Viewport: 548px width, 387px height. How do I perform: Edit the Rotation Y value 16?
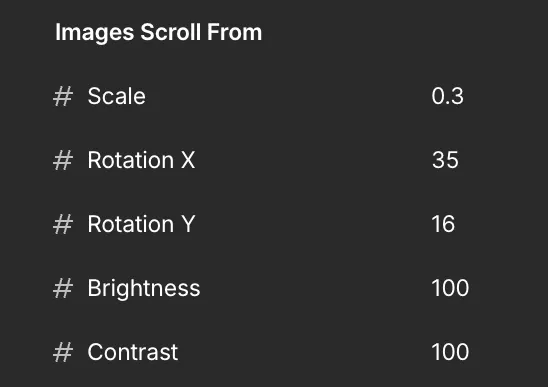coord(443,224)
